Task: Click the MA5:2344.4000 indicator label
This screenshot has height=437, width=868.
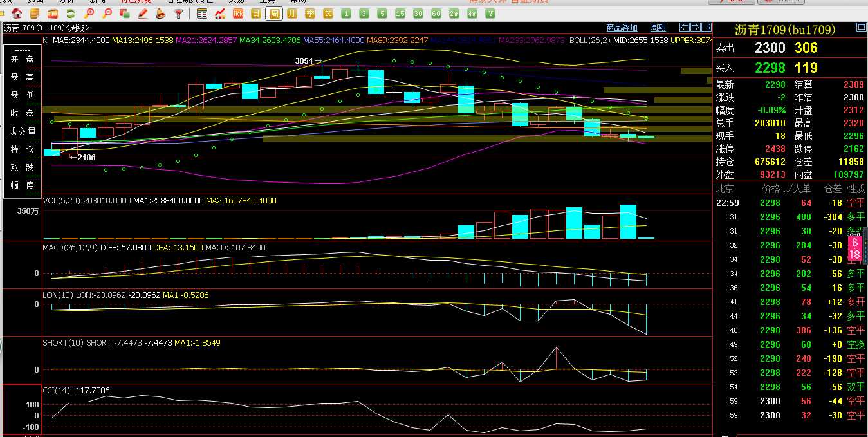Action: pyautogui.click(x=81, y=40)
